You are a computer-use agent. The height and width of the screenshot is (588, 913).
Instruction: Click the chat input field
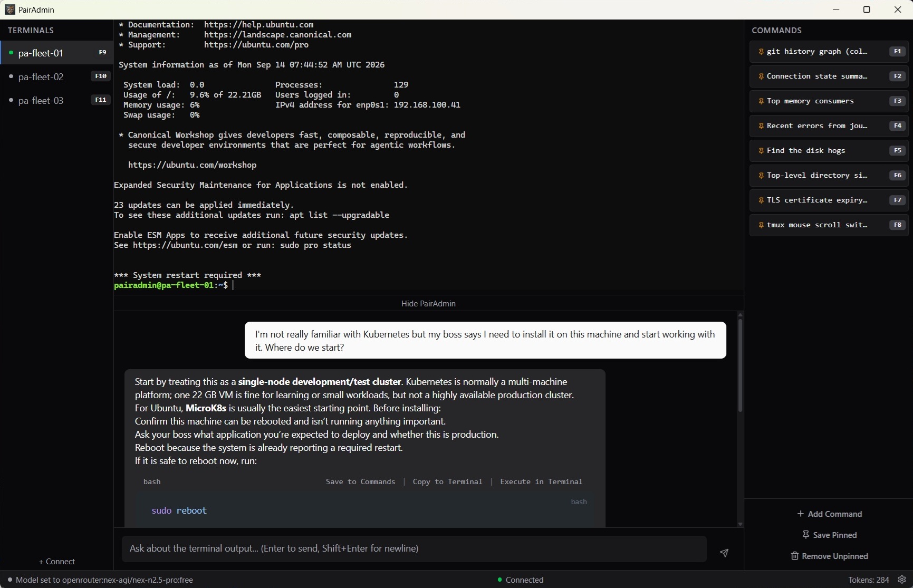(414, 549)
